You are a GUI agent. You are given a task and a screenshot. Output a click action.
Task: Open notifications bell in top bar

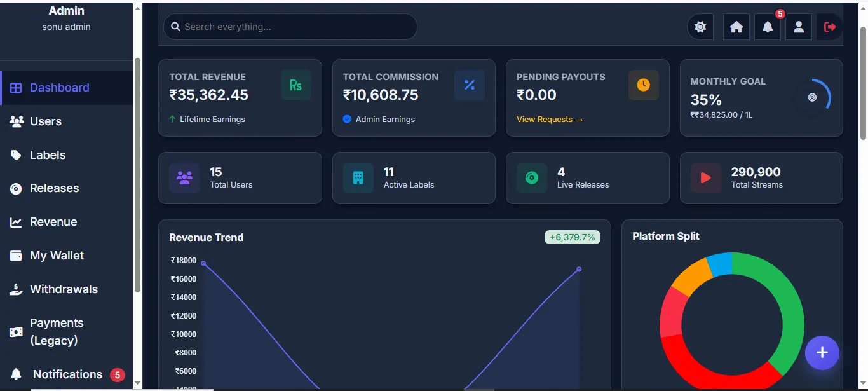tap(768, 27)
